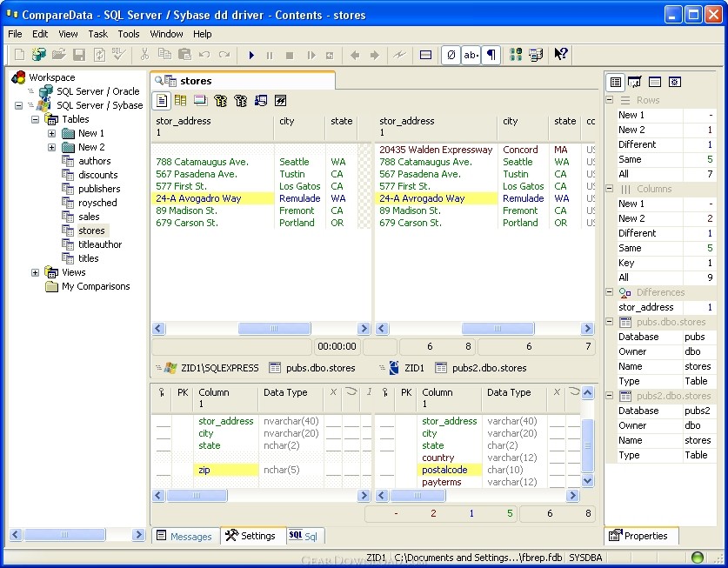Viewport: 728px width, 568px height.
Task: Click the open folder toolbar icon
Action: [58, 55]
